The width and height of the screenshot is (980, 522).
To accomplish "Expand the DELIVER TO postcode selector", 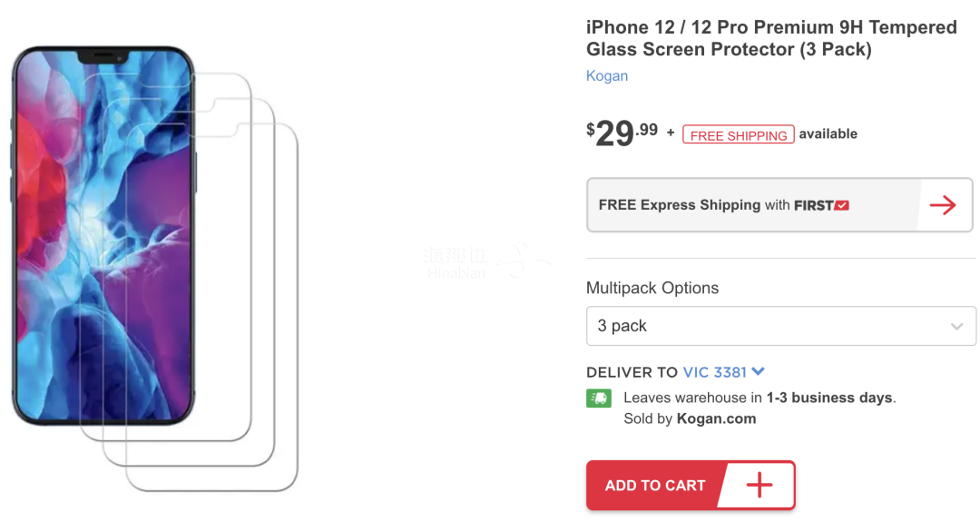I will coord(724,372).
